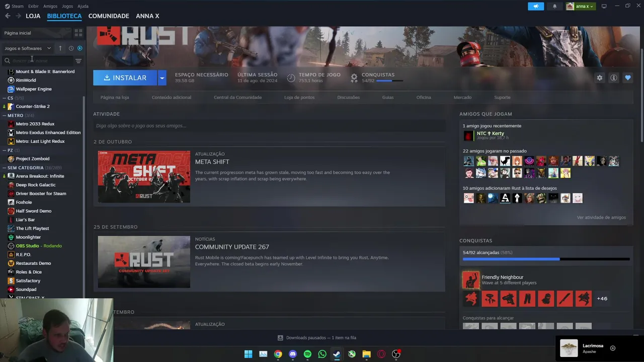Collapse the METRO collection
Viewport: 644px width, 362px height.
(5, 116)
